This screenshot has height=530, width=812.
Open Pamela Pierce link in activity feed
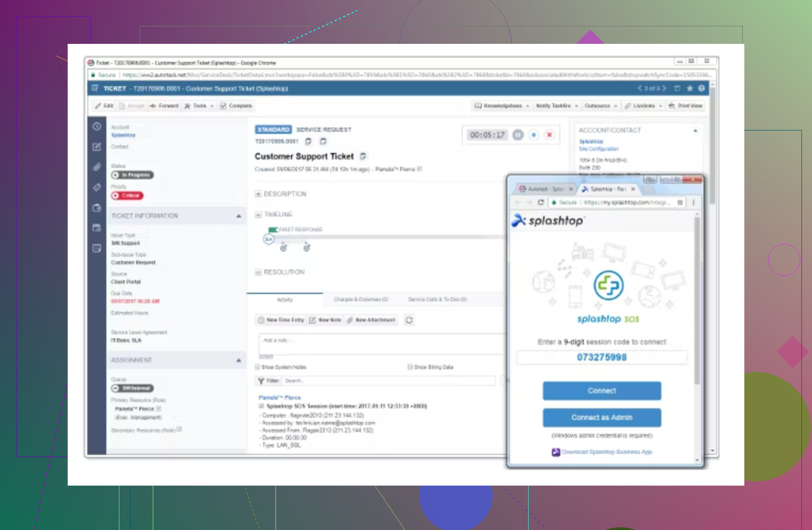[280, 397]
